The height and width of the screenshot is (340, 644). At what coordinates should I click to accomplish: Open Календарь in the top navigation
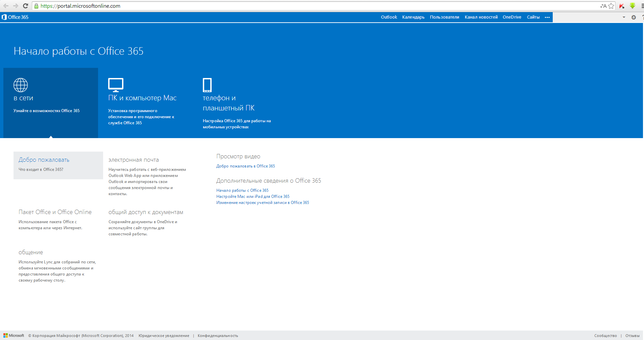(413, 17)
